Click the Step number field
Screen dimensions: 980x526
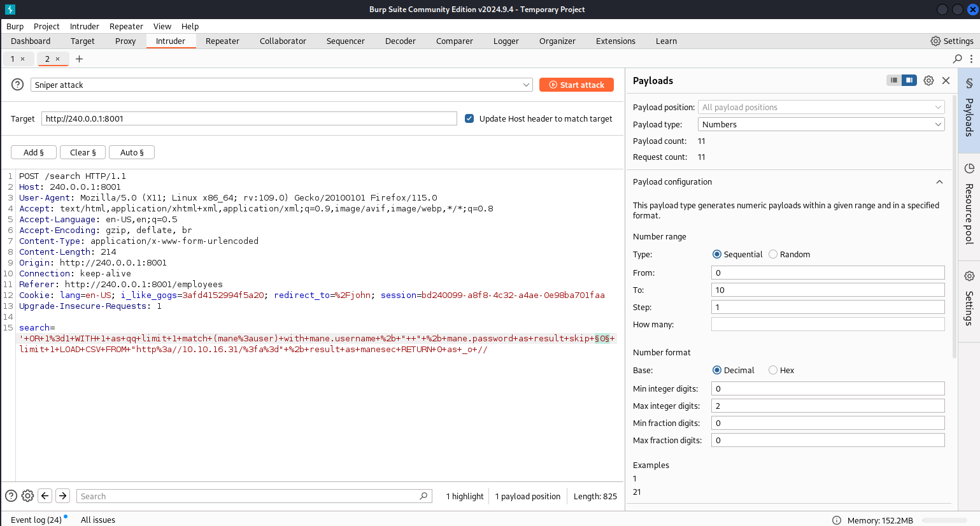pyautogui.click(x=828, y=307)
